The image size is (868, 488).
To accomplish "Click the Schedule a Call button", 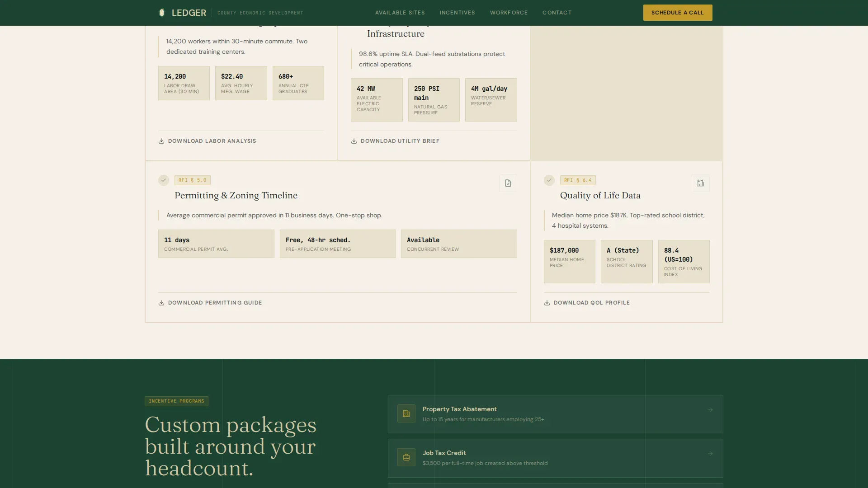I will pyautogui.click(x=677, y=13).
